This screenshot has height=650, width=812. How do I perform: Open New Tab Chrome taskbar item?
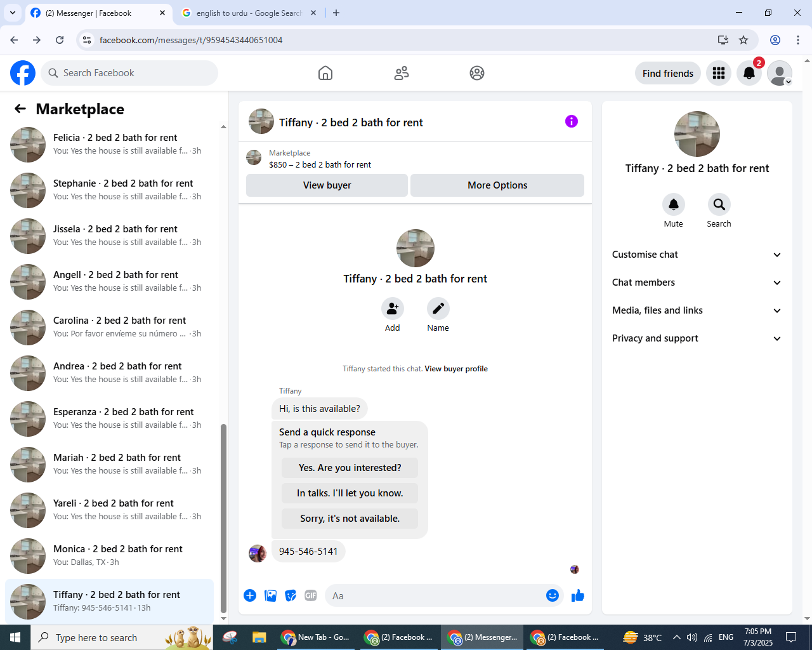[315, 637]
